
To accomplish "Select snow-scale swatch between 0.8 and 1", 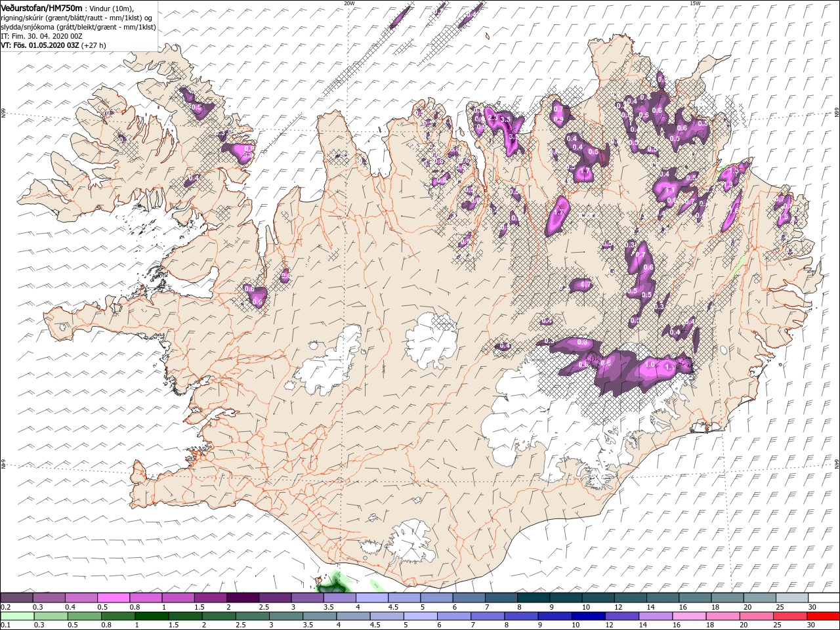I will click(x=145, y=598).
